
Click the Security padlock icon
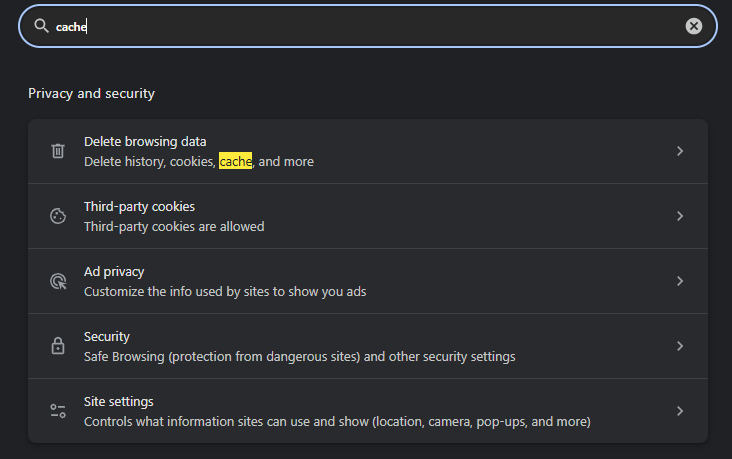[x=58, y=346]
